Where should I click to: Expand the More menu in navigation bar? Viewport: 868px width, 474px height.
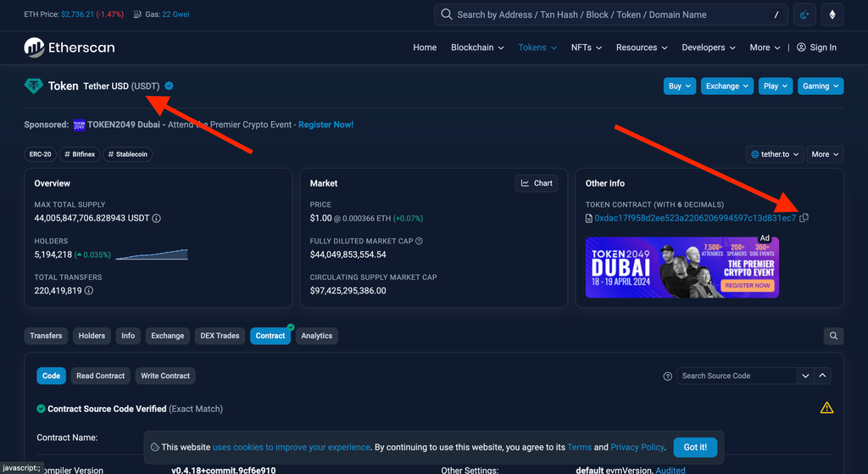(765, 47)
